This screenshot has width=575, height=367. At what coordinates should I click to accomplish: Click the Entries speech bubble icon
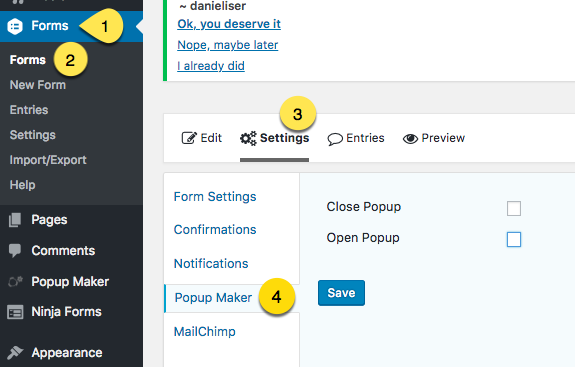(335, 139)
